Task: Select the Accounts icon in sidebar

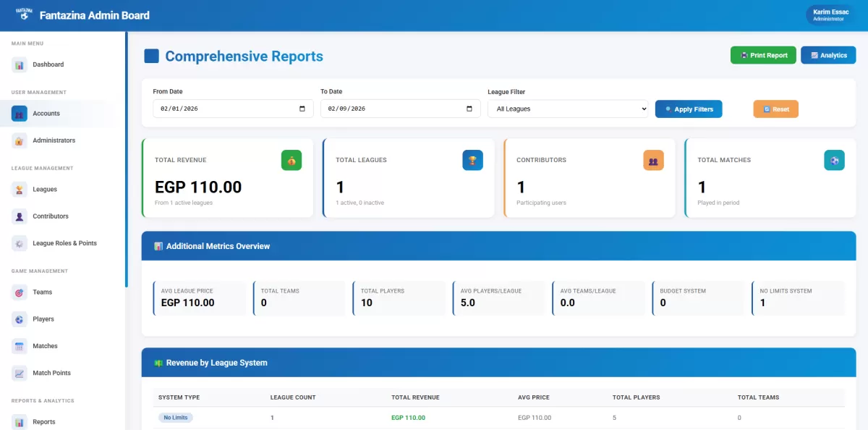Action: (18, 113)
